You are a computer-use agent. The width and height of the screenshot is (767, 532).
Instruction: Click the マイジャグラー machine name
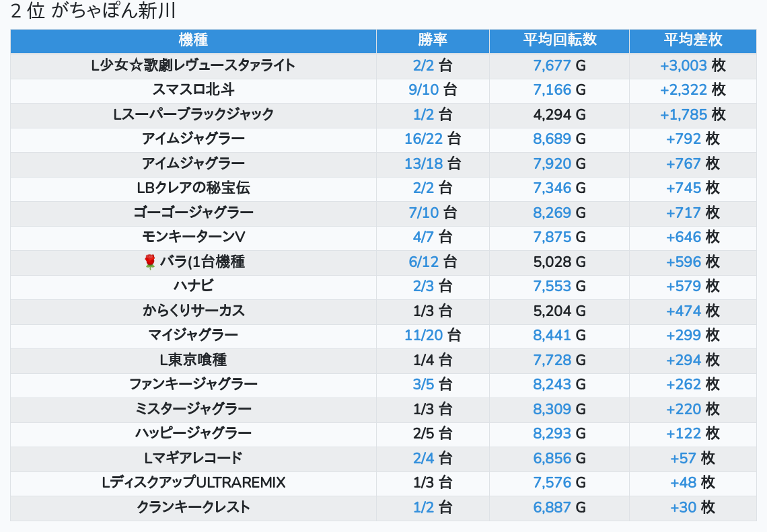pyautogui.click(x=193, y=335)
